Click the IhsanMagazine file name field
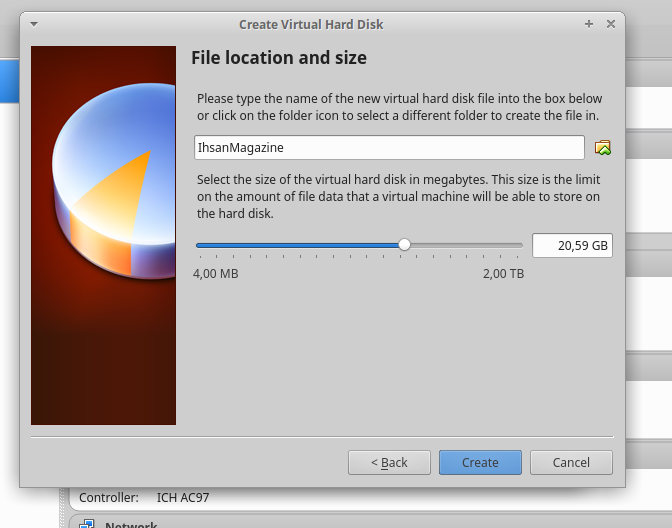This screenshot has width=672, height=528. [x=389, y=147]
